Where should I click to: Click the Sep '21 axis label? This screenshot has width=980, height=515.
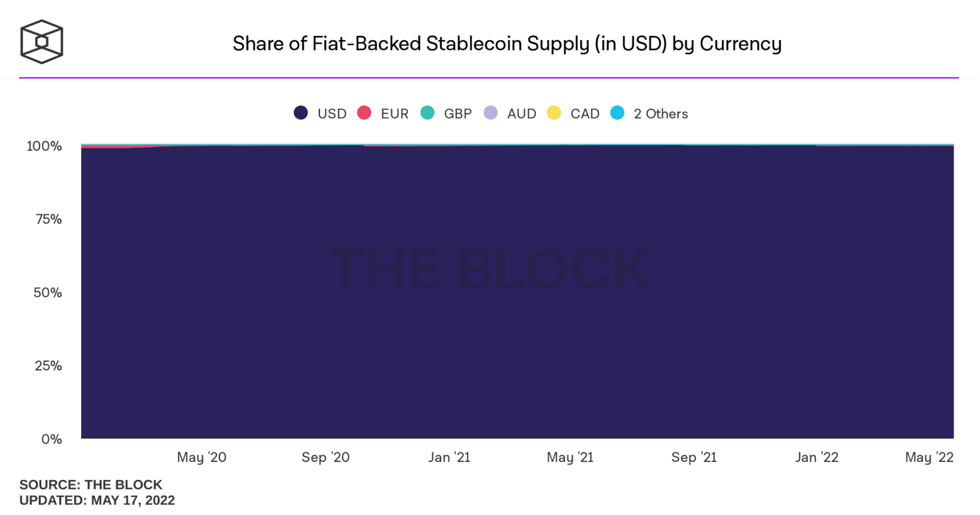click(x=694, y=457)
